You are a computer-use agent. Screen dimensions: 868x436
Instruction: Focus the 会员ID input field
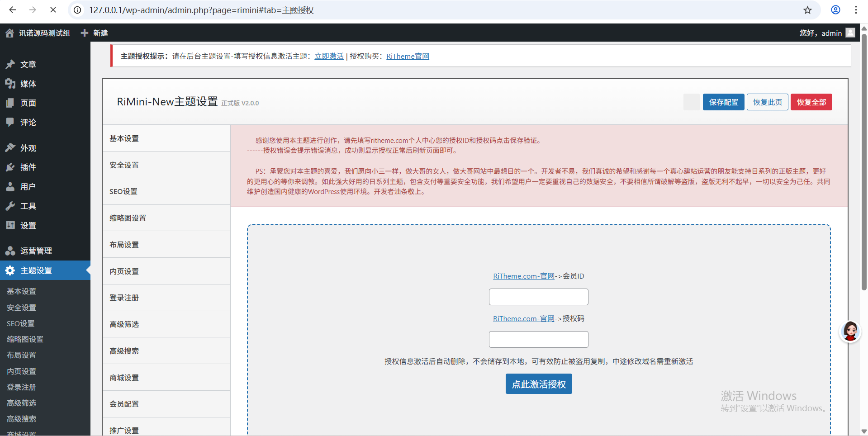pyautogui.click(x=538, y=297)
